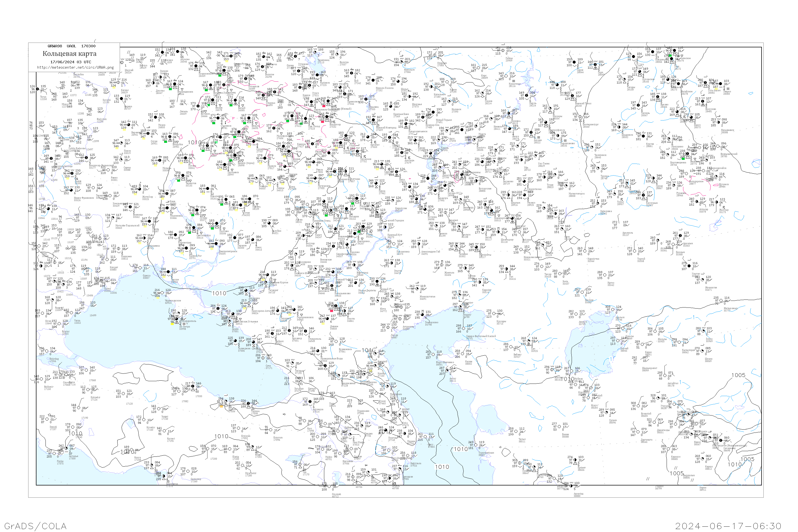Click the 2024-06-17-06:30 timestamp
798x532 pixels.
728,526
